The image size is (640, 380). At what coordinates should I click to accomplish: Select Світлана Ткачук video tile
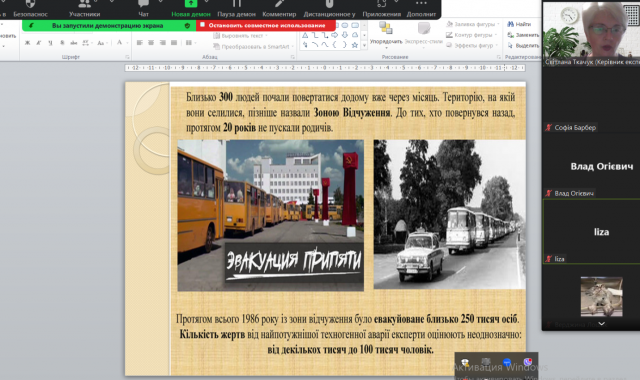coord(591,33)
